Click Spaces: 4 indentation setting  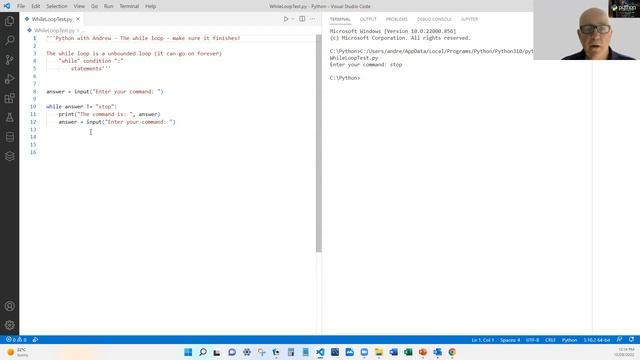coord(510,340)
